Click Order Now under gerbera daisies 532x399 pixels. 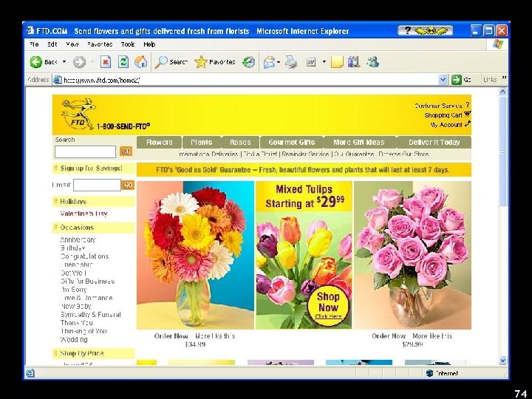tap(171, 336)
